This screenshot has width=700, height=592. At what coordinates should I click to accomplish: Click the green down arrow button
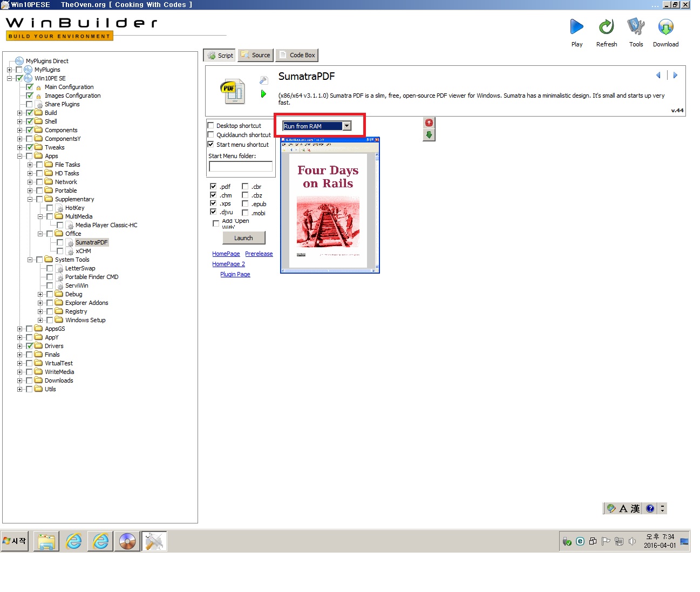(x=429, y=135)
